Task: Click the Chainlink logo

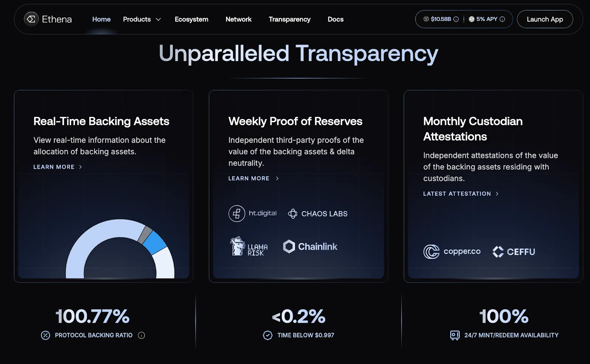Action: click(x=310, y=246)
